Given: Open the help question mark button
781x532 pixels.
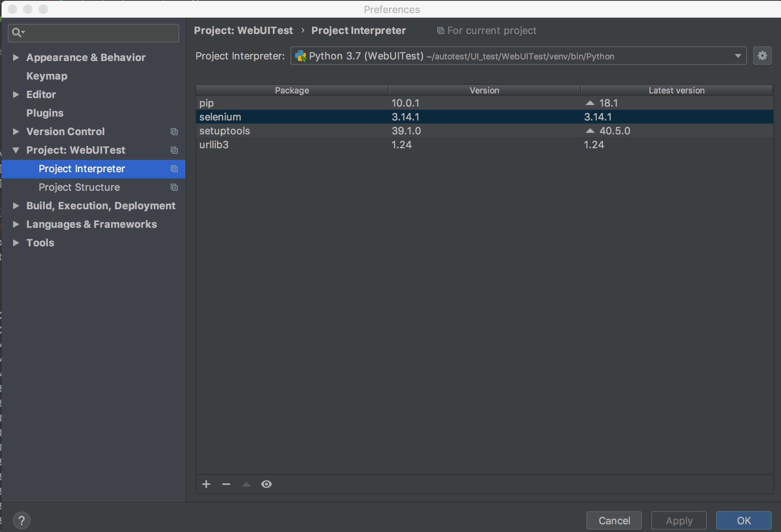Looking at the screenshot, I should coord(22,520).
